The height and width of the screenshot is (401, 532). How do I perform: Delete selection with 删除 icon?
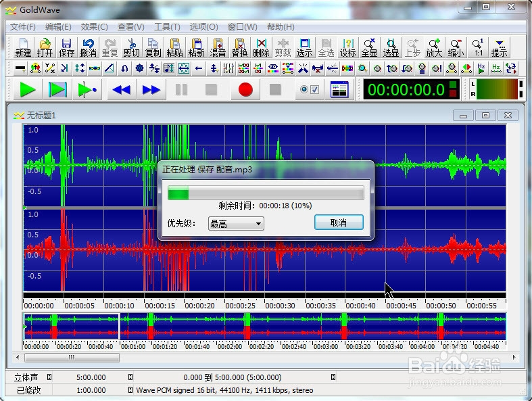[x=261, y=47]
